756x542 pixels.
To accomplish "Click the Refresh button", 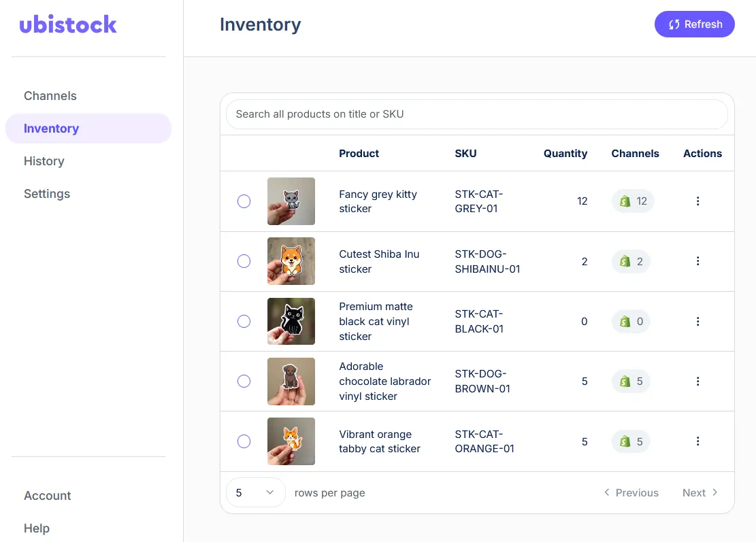I will pos(694,24).
